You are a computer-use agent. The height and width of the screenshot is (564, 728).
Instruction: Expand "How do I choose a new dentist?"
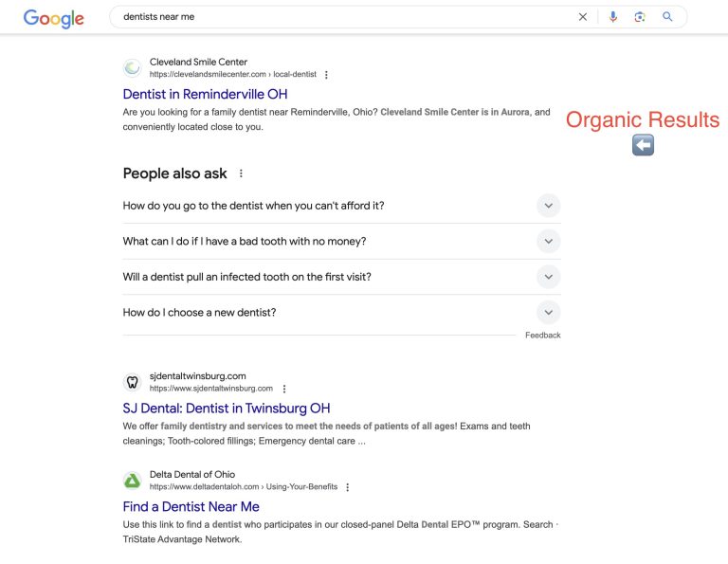pyautogui.click(x=548, y=313)
